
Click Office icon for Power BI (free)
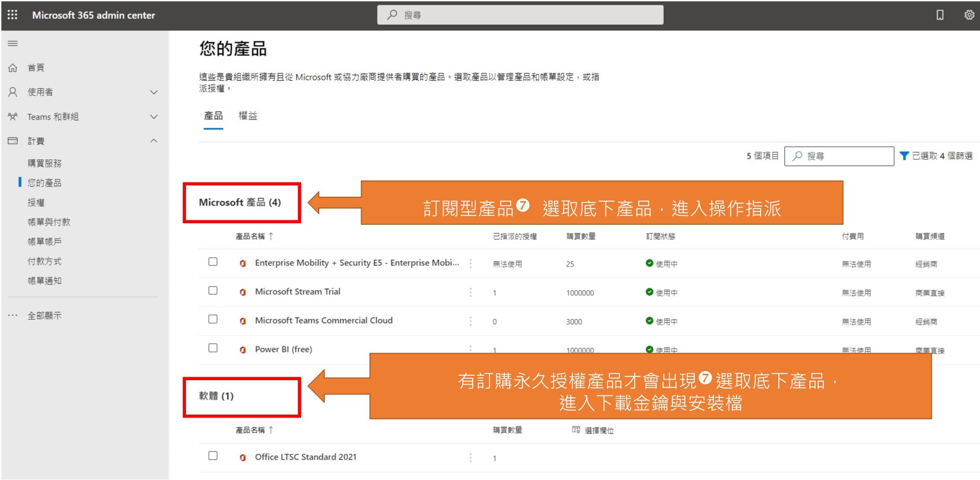click(243, 350)
